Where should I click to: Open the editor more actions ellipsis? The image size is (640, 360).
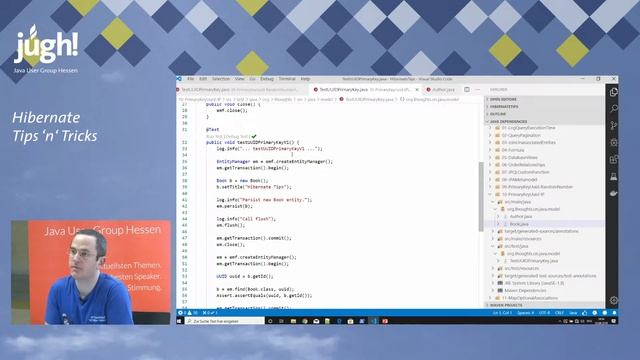pos(478,89)
